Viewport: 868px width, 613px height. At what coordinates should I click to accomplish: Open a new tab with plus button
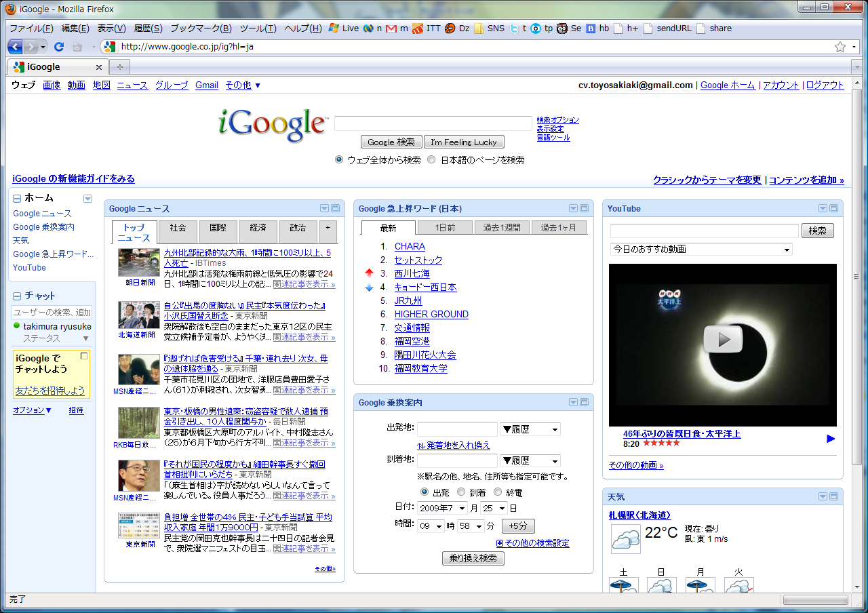(119, 67)
